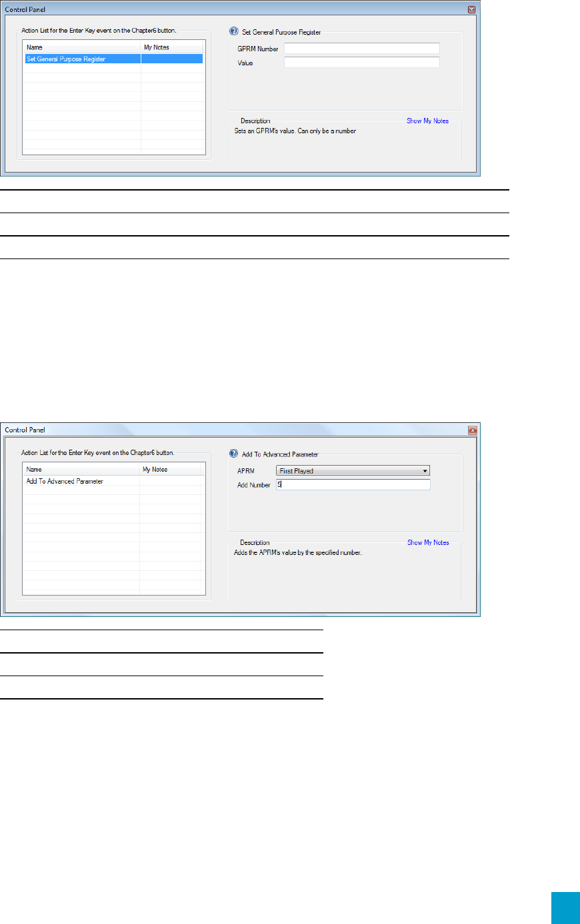Click the Add Number input field

tap(353, 485)
